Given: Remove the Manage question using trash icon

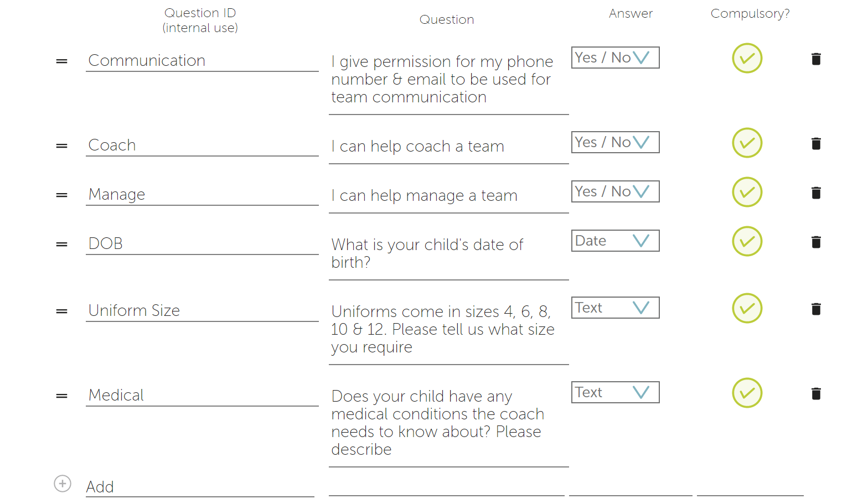Looking at the screenshot, I should [x=816, y=193].
